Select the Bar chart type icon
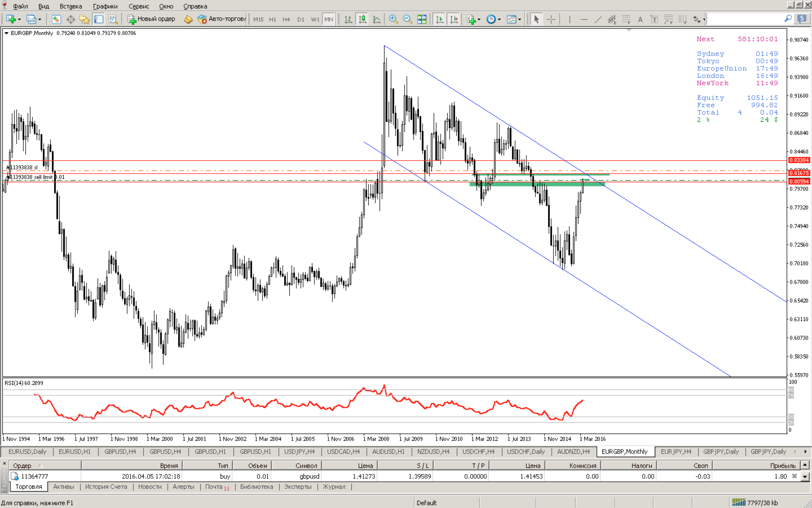This screenshot has width=812, height=508. [x=348, y=19]
